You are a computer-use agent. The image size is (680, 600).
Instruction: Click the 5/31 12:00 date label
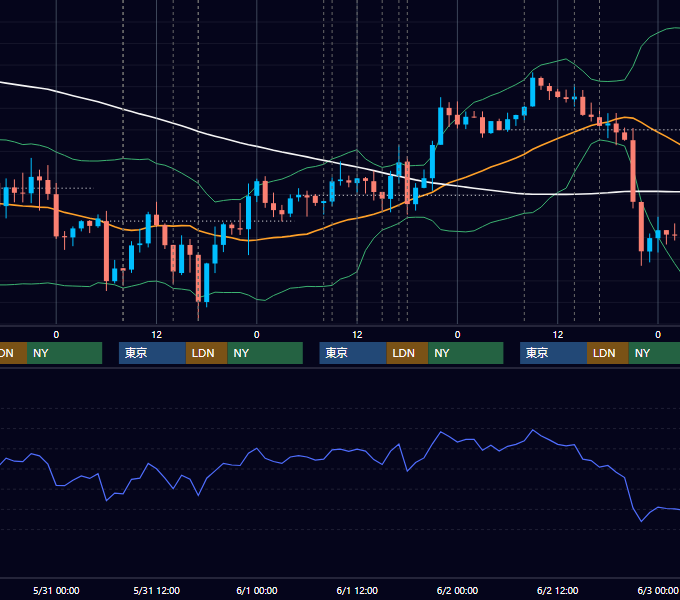click(x=157, y=590)
